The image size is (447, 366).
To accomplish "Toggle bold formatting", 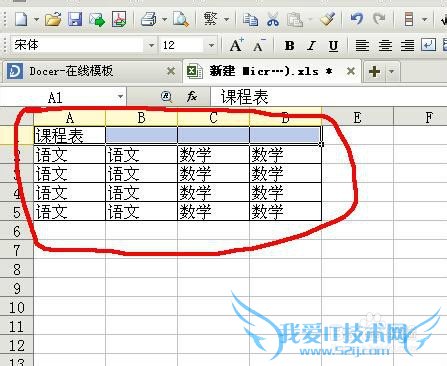I will click(x=289, y=45).
